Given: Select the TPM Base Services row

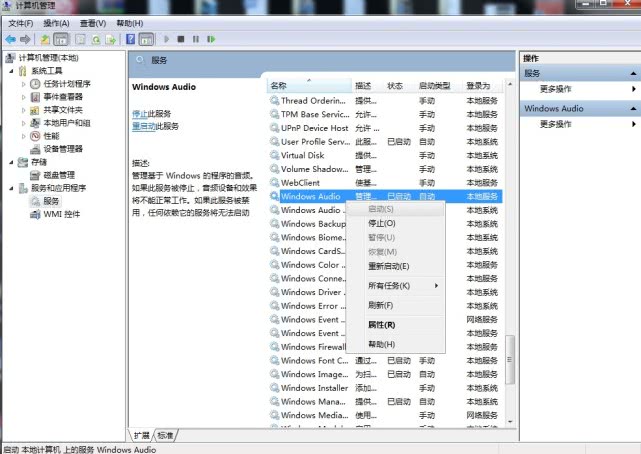Looking at the screenshot, I should tap(385, 114).
